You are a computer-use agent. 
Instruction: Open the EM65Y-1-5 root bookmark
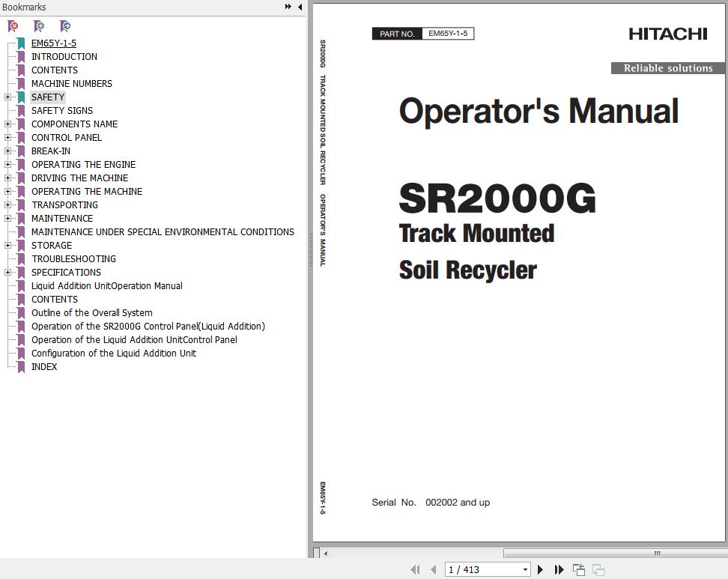pos(53,43)
